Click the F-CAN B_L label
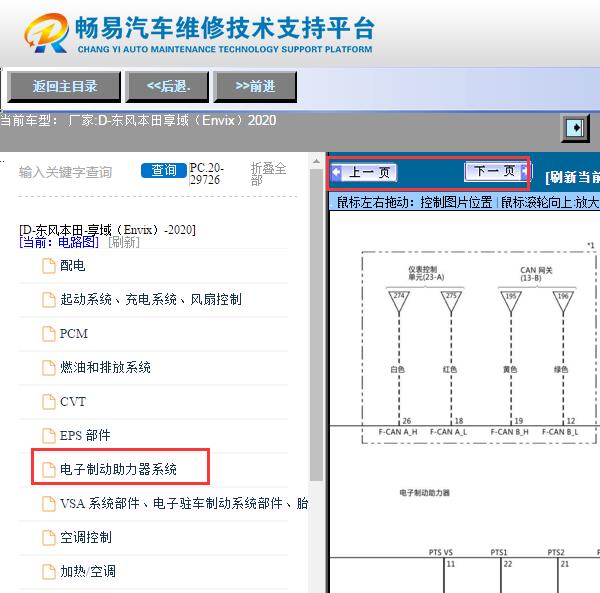 pyautogui.click(x=560, y=432)
